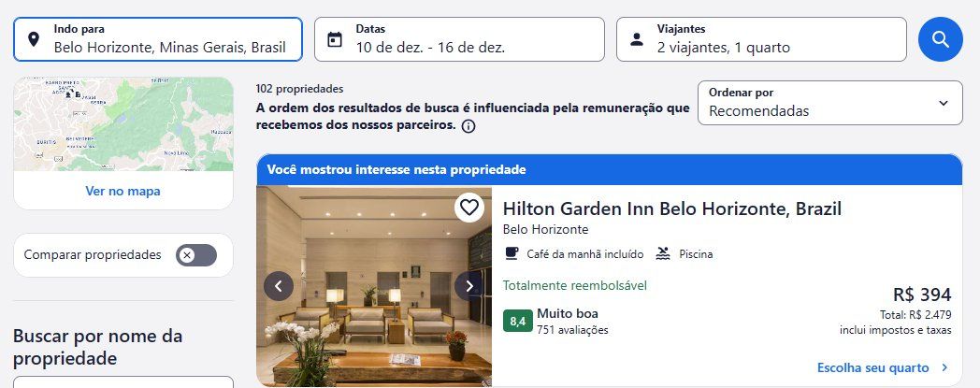This screenshot has width=980, height=388.
Task: Click Escolha seu quarto link
Action: click(883, 368)
